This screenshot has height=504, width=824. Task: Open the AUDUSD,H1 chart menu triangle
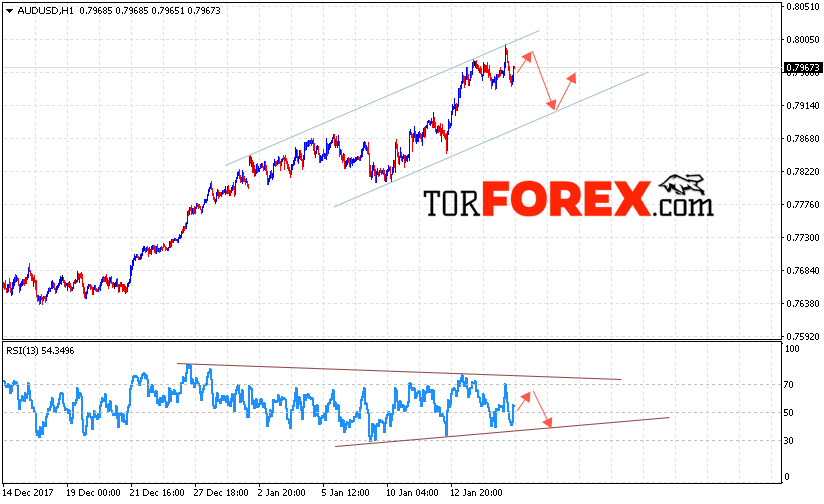(8, 11)
